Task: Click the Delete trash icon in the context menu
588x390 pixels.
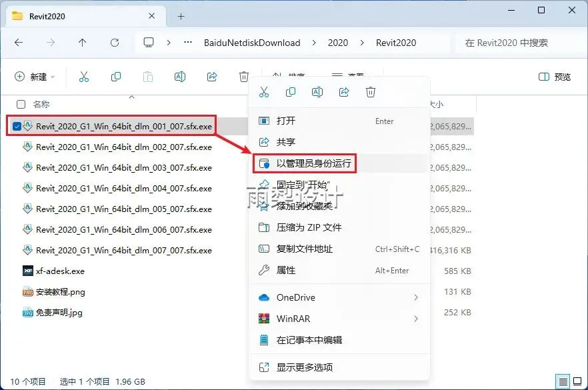Action: [371, 92]
